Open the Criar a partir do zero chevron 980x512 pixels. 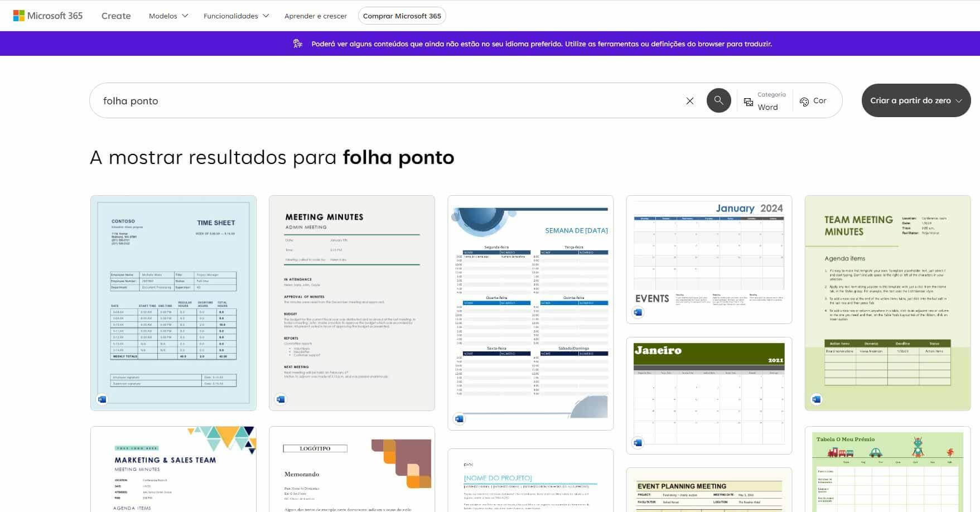[959, 100]
